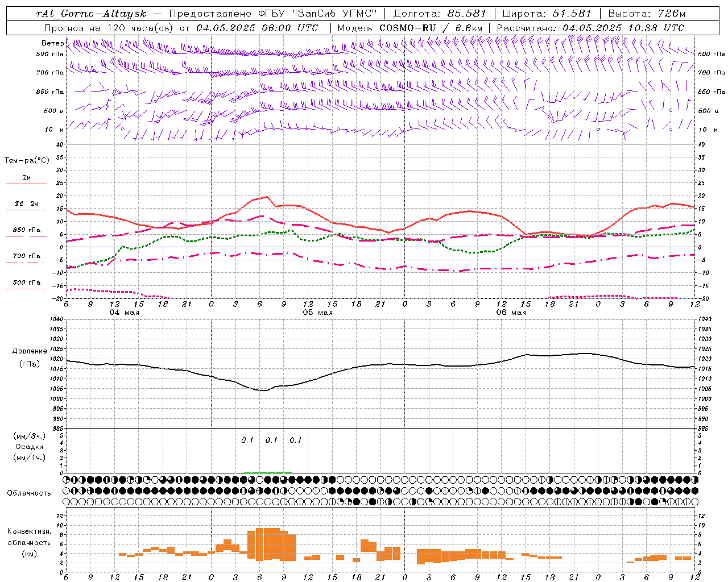Click the '700 гПа' temperature legend entry

(26, 256)
